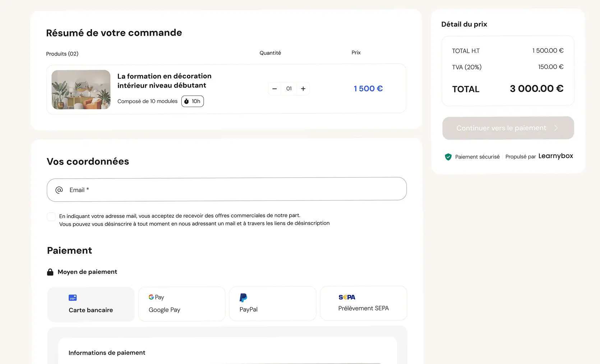Click the Informations de paiement heading
Screen dimensions: 600x364
coord(107,353)
